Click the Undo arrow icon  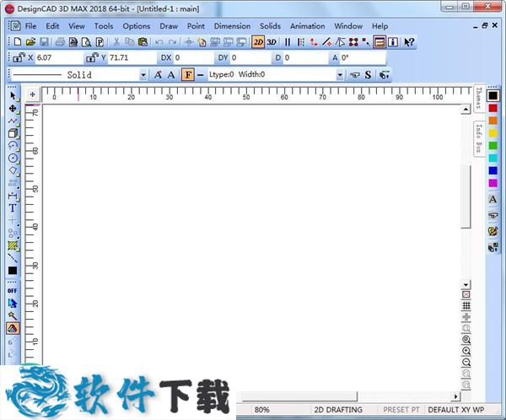pyautogui.click(x=159, y=42)
